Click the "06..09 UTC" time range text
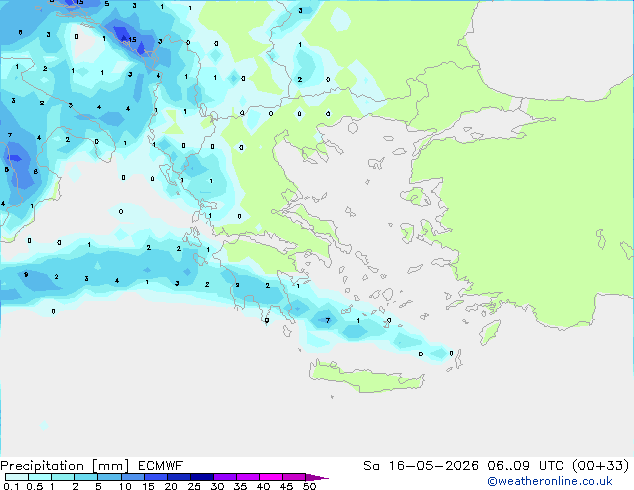 (526, 466)
